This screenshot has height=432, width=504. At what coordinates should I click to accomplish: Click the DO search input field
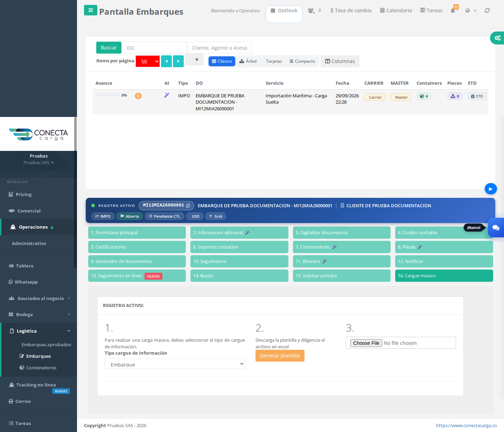[154, 48]
